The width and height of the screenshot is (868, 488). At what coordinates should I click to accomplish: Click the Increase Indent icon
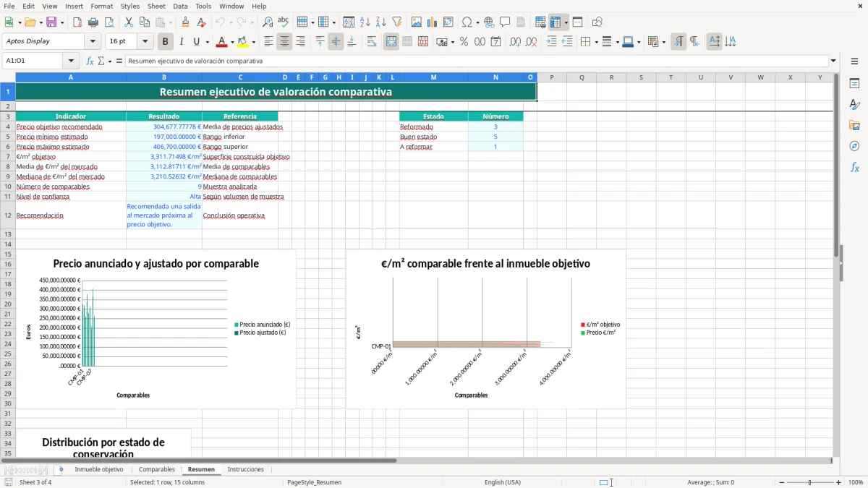pyautogui.click(x=551, y=42)
